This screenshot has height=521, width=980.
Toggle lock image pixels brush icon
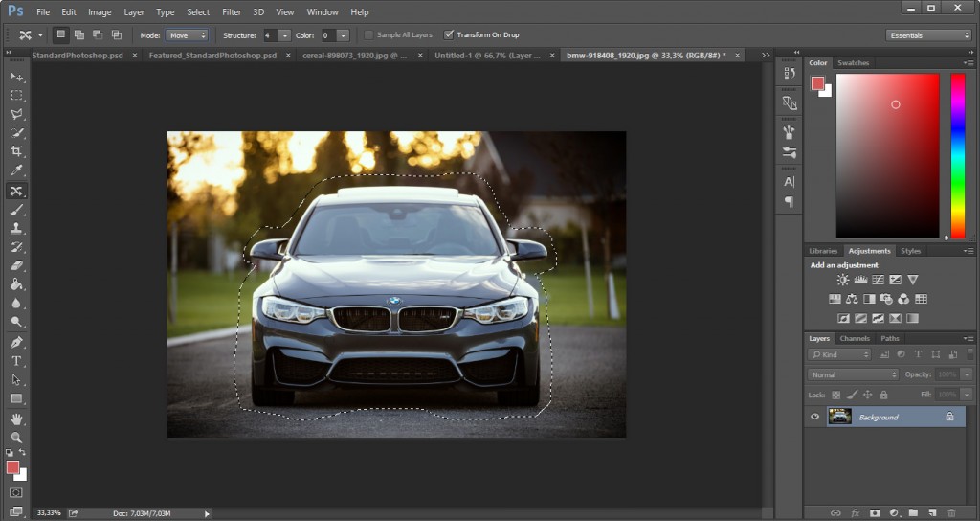pyautogui.click(x=852, y=395)
